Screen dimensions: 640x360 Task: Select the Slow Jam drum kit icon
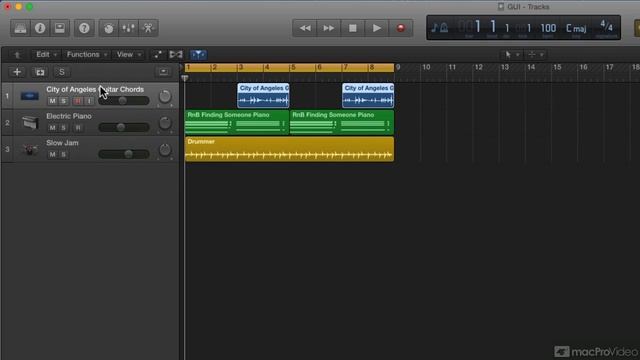pyautogui.click(x=30, y=149)
